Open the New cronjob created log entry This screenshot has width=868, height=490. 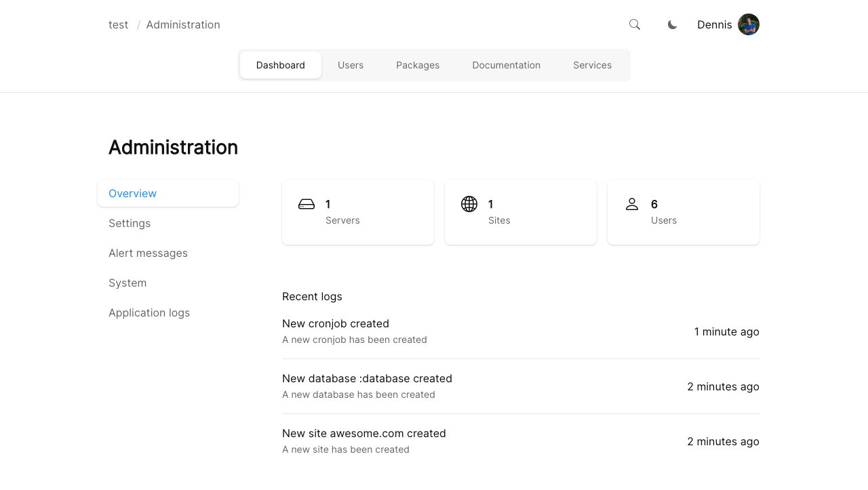tap(336, 323)
